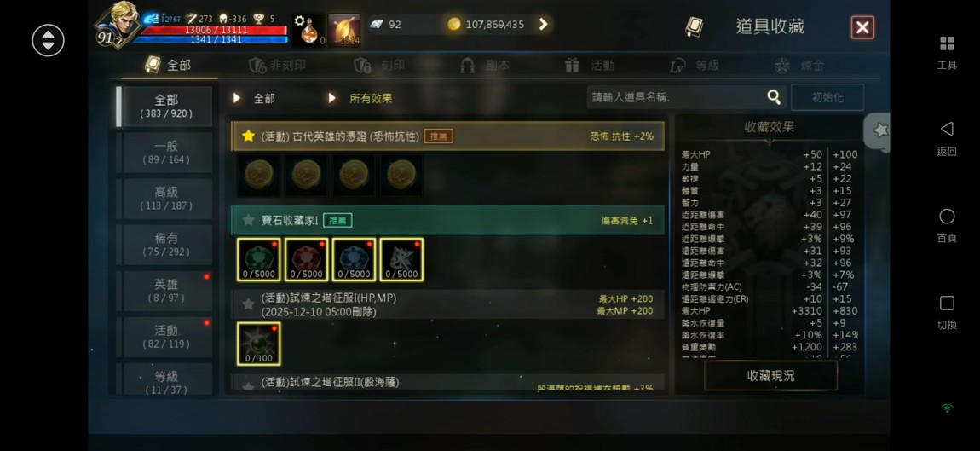
Task: Click the gold coin currency icon
Action: (x=454, y=25)
